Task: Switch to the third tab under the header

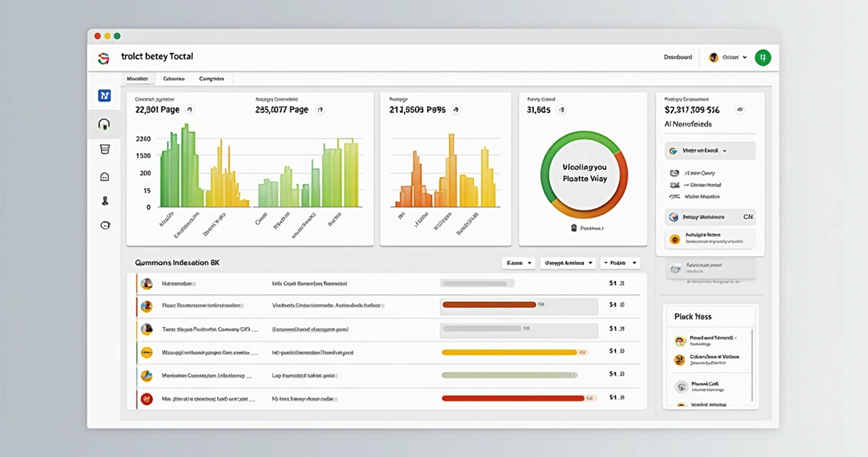Action: 211,79
